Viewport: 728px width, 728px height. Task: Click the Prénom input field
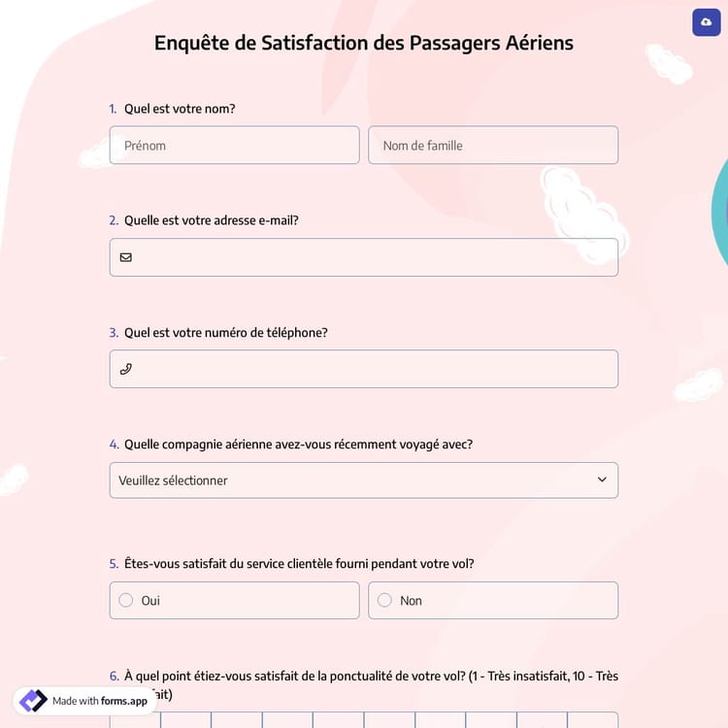coord(234,146)
